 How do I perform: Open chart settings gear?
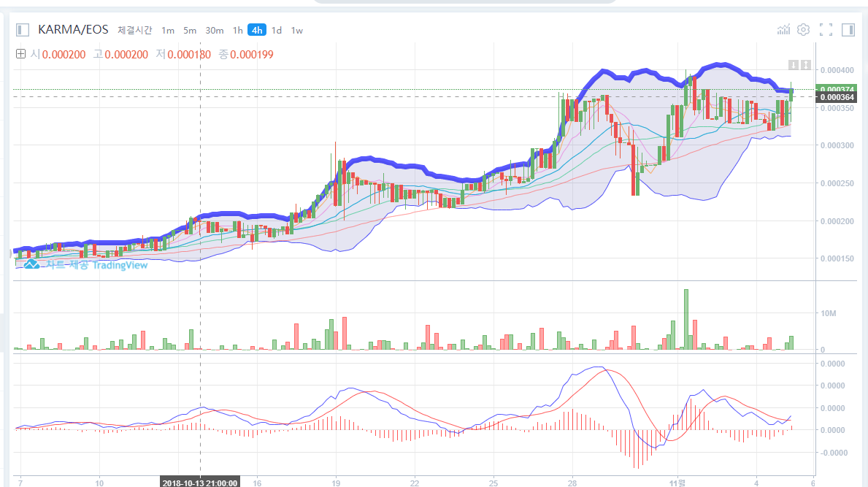[803, 30]
